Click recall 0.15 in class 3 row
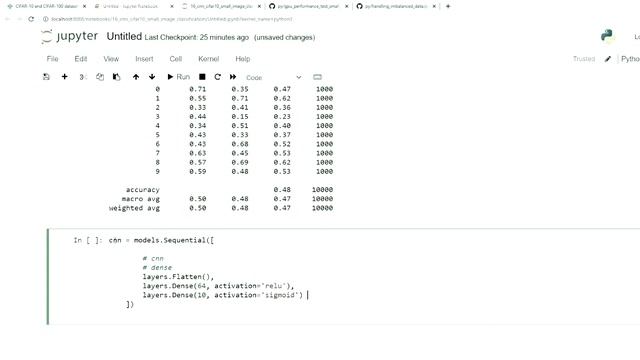The width and height of the screenshot is (640, 360). pyautogui.click(x=240, y=116)
